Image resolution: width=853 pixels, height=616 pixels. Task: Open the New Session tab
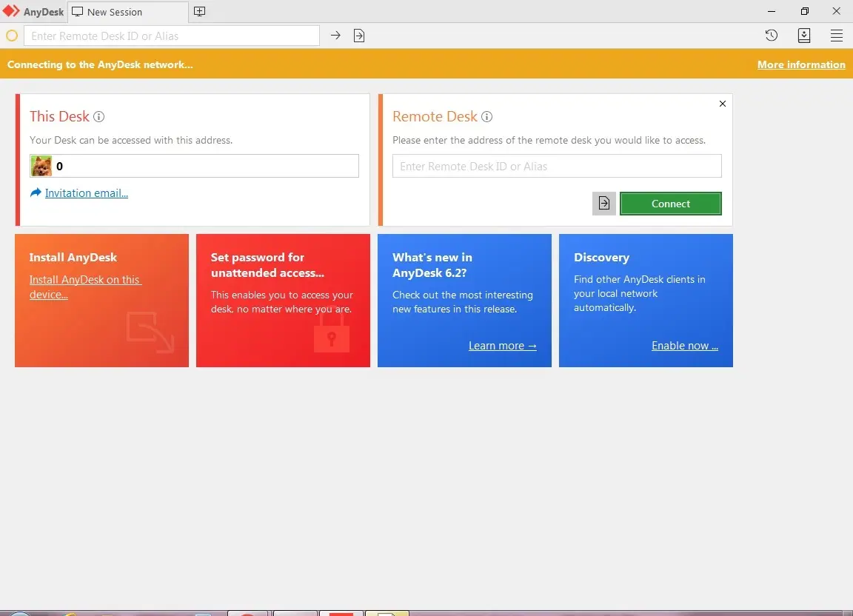[x=128, y=12]
